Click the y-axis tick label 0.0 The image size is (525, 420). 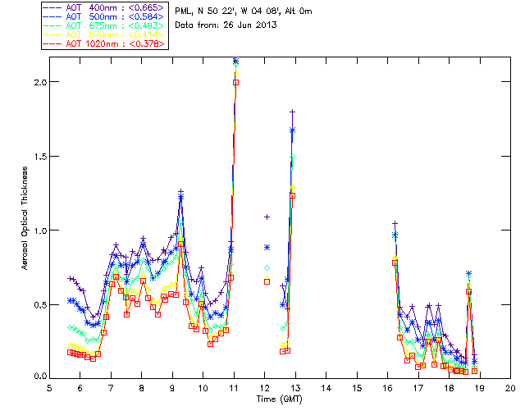(x=40, y=377)
